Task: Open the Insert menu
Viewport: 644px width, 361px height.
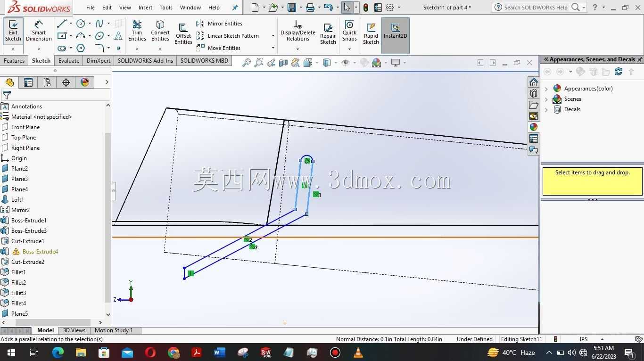Action: pos(145,8)
